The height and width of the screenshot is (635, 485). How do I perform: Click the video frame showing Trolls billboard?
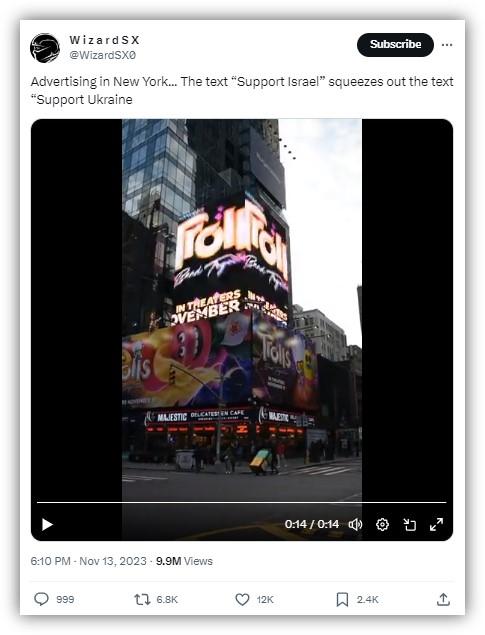point(242,308)
